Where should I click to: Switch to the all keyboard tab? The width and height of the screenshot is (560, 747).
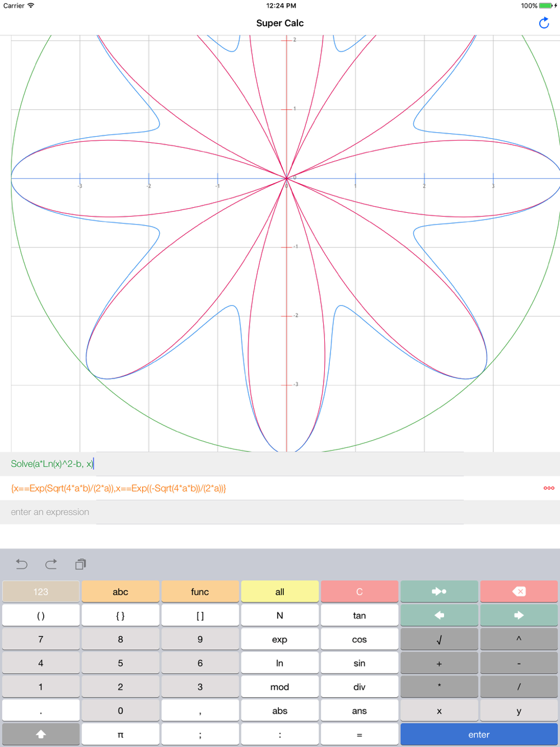(280, 591)
